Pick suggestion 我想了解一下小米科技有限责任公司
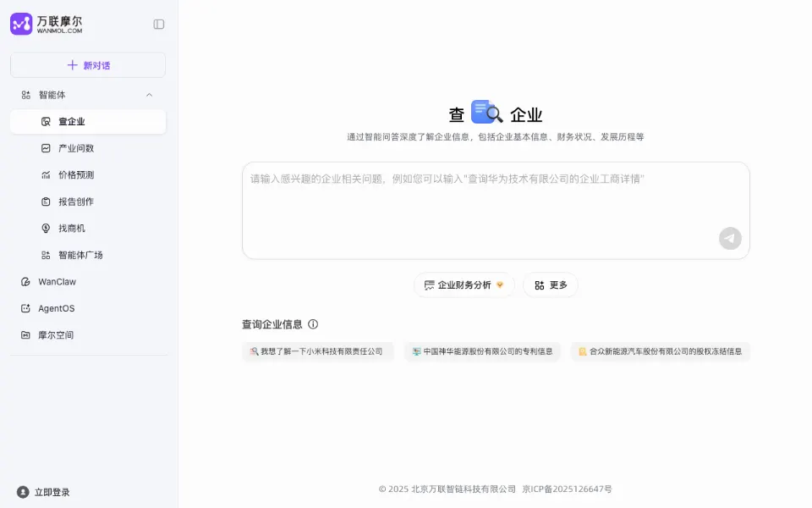Viewport: 812px width, 508px height. [x=317, y=351]
